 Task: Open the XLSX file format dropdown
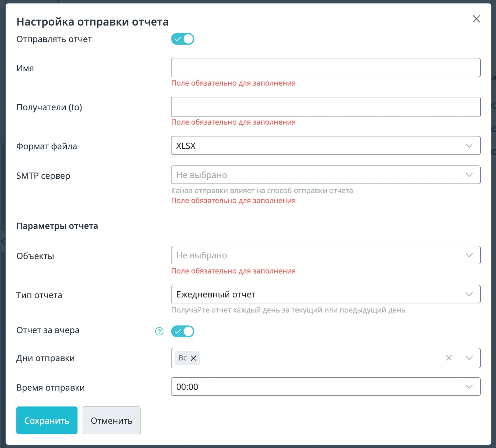click(326, 146)
